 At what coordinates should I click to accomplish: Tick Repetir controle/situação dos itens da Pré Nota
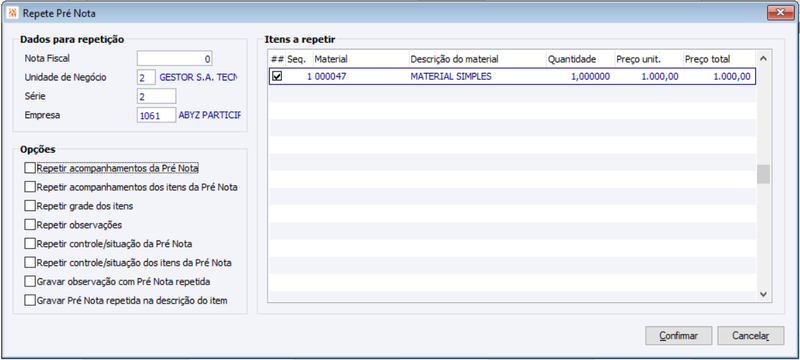(x=30, y=263)
